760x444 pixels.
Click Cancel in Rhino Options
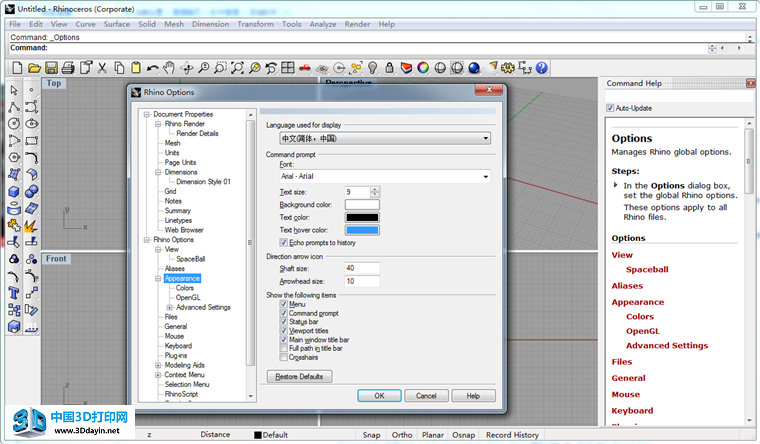426,396
